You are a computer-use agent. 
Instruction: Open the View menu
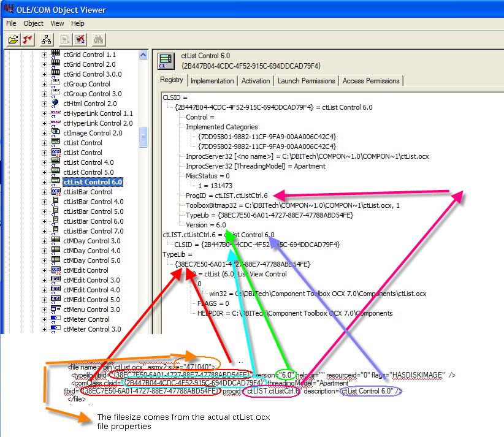click(57, 23)
